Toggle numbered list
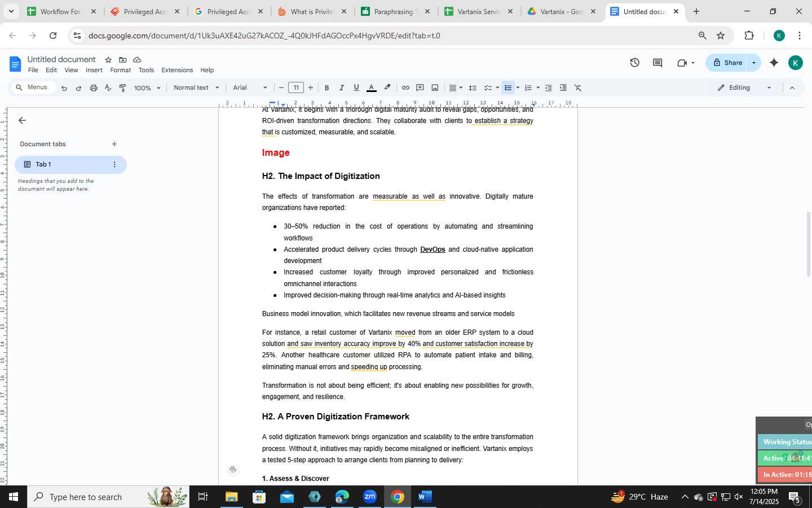The width and height of the screenshot is (812, 508). [x=528, y=87]
